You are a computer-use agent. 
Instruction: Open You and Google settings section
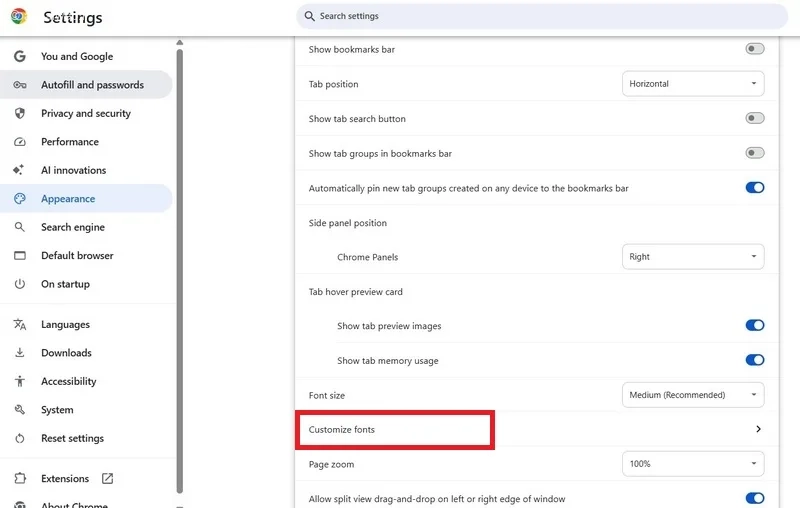pyautogui.click(x=87, y=56)
